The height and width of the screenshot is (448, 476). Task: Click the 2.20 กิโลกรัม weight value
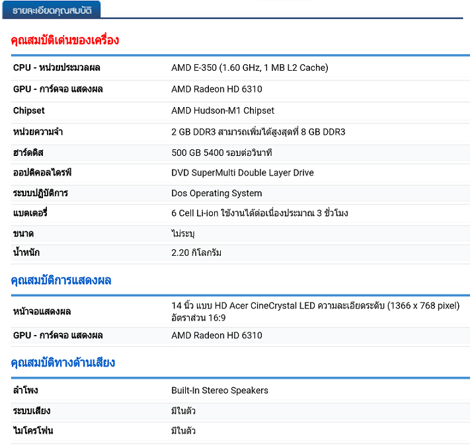[x=196, y=252]
